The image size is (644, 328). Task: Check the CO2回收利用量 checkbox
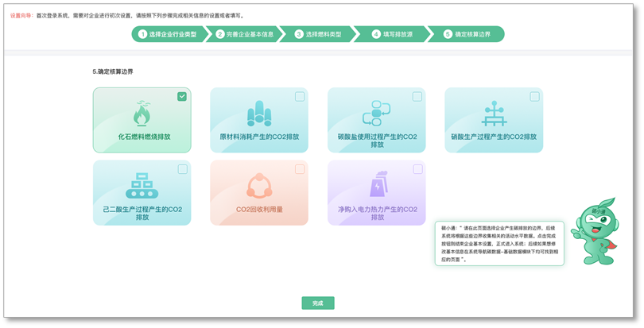point(300,169)
